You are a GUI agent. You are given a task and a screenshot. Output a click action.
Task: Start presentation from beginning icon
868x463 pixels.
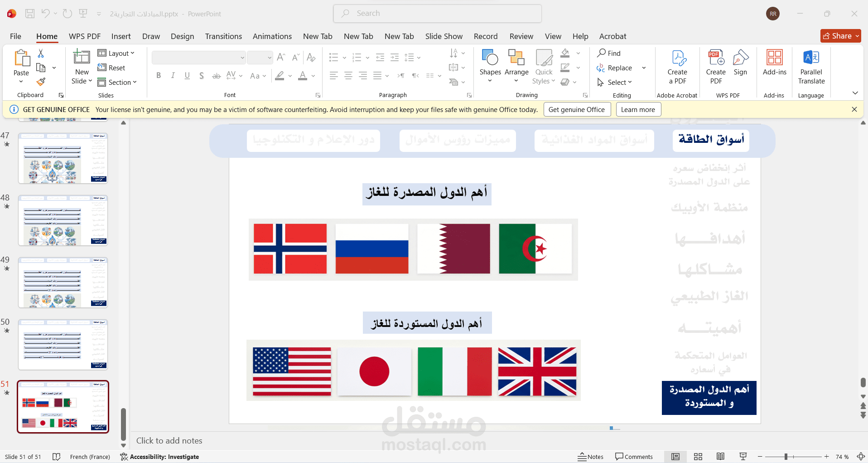[x=83, y=14]
